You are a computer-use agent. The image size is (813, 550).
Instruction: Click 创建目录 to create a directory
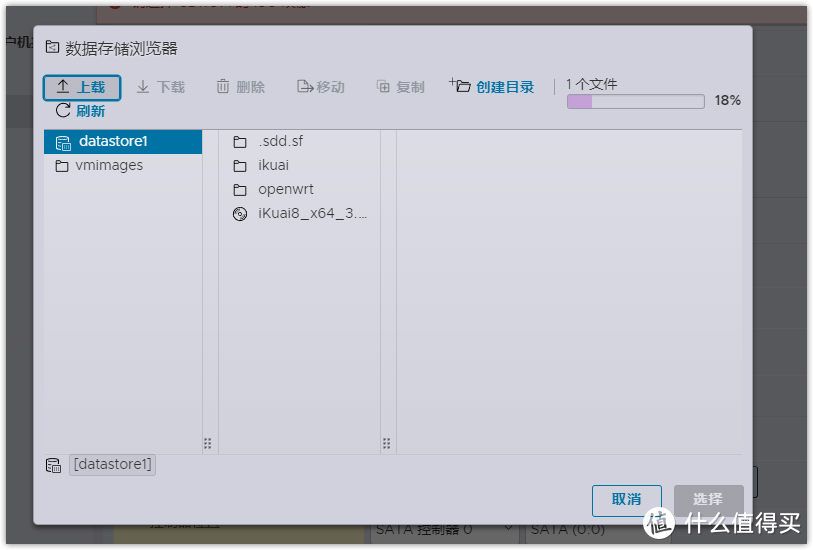[492, 87]
